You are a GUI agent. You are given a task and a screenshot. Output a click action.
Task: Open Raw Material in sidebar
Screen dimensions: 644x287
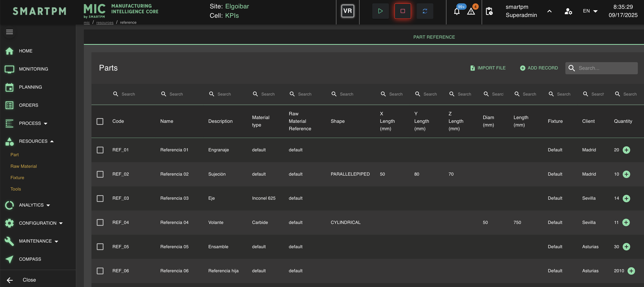click(x=24, y=166)
